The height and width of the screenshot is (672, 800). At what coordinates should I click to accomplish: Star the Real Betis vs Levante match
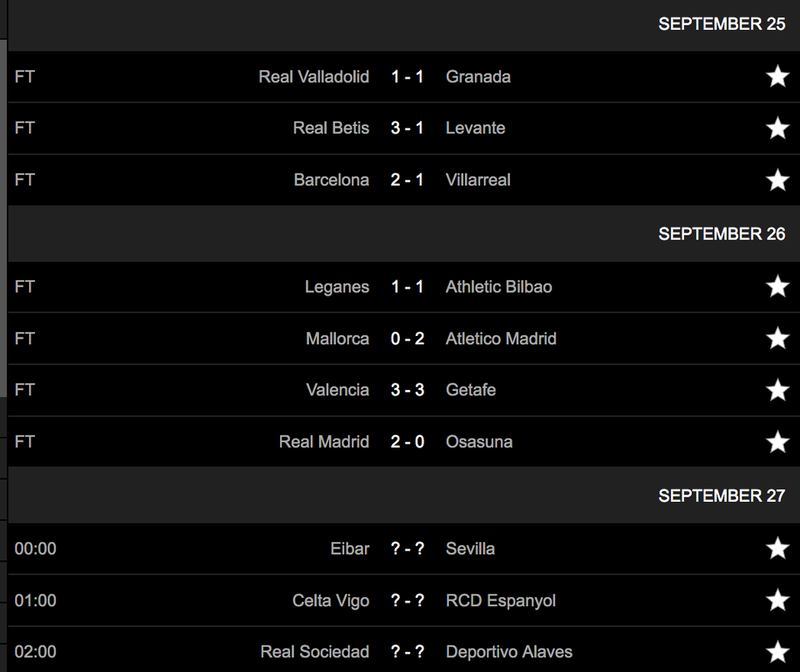click(777, 128)
